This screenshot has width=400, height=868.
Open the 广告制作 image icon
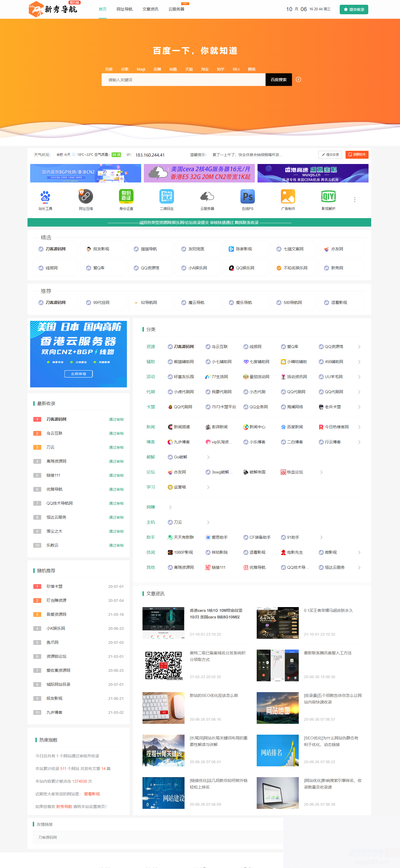288,196
